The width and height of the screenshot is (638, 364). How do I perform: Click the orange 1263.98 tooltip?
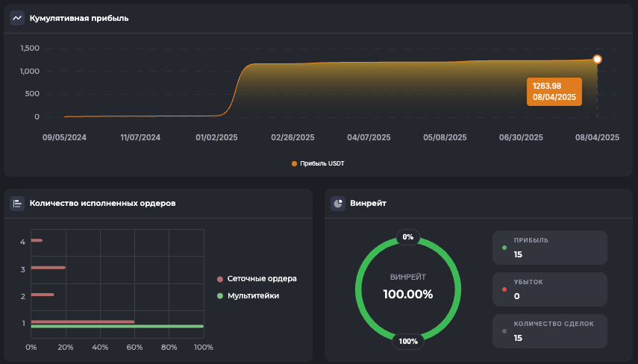tap(554, 92)
